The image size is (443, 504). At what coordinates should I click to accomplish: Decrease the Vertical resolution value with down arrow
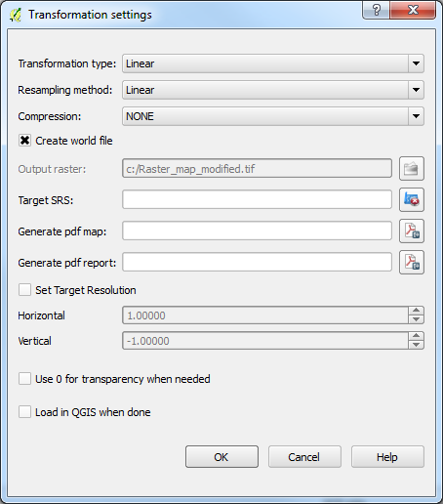click(x=416, y=345)
